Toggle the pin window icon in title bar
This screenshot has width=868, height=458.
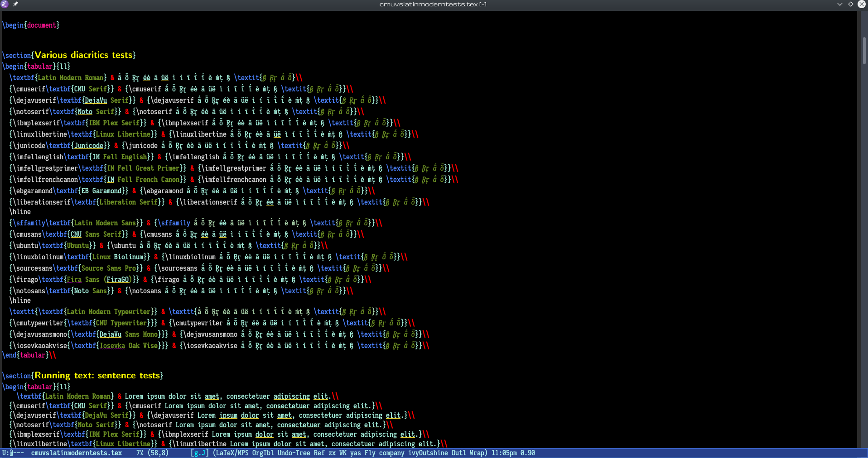click(x=15, y=4)
